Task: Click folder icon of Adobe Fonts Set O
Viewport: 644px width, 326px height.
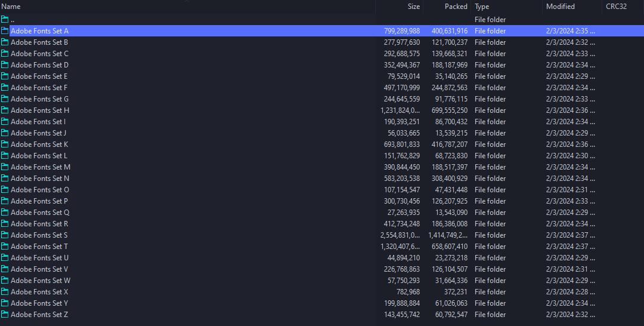Action: [5, 189]
